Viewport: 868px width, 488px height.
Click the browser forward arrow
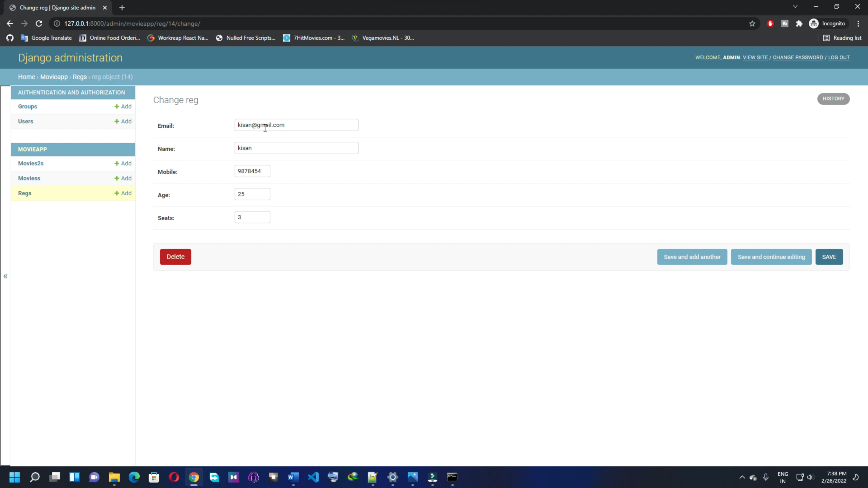(x=24, y=23)
